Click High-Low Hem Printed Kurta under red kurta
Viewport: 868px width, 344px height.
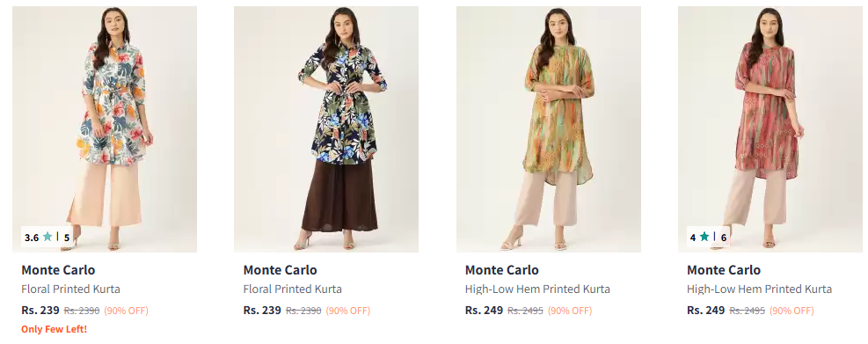tap(760, 289)
